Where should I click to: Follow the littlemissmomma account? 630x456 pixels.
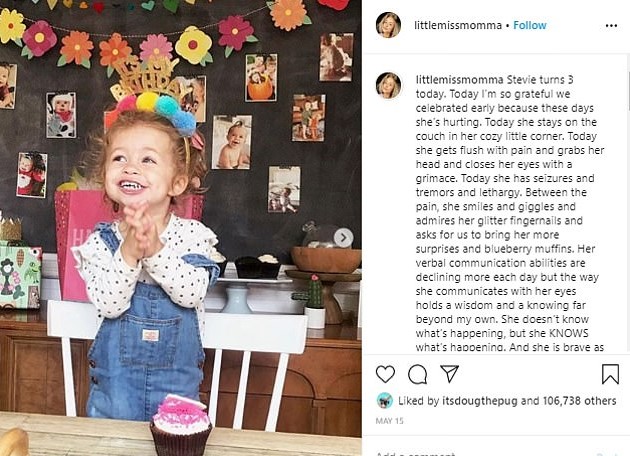(530, 25)
